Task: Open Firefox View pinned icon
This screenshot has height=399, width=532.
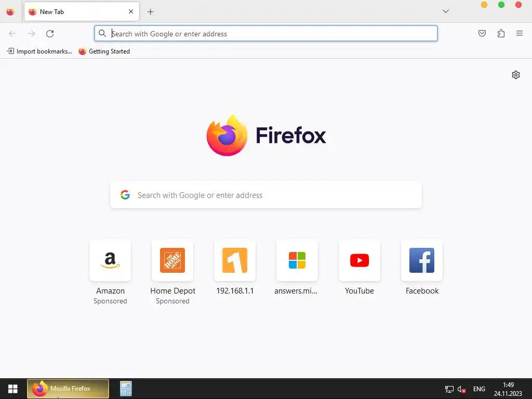Action: [10, 12]
